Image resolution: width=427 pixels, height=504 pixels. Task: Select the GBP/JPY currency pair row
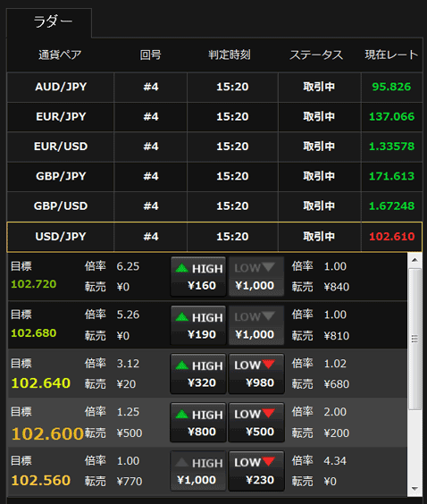click(214, 176)
